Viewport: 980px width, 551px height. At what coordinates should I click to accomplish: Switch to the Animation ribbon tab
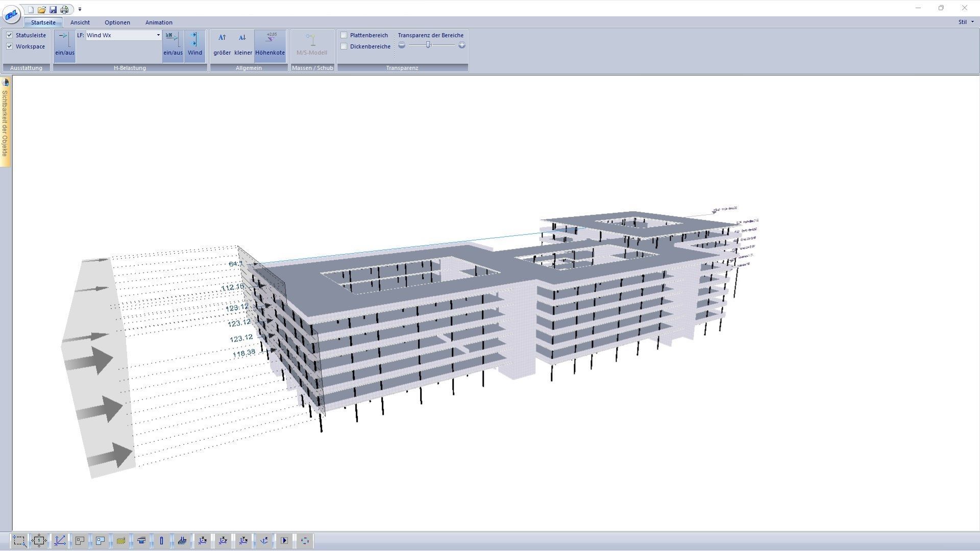coord(158,22)
